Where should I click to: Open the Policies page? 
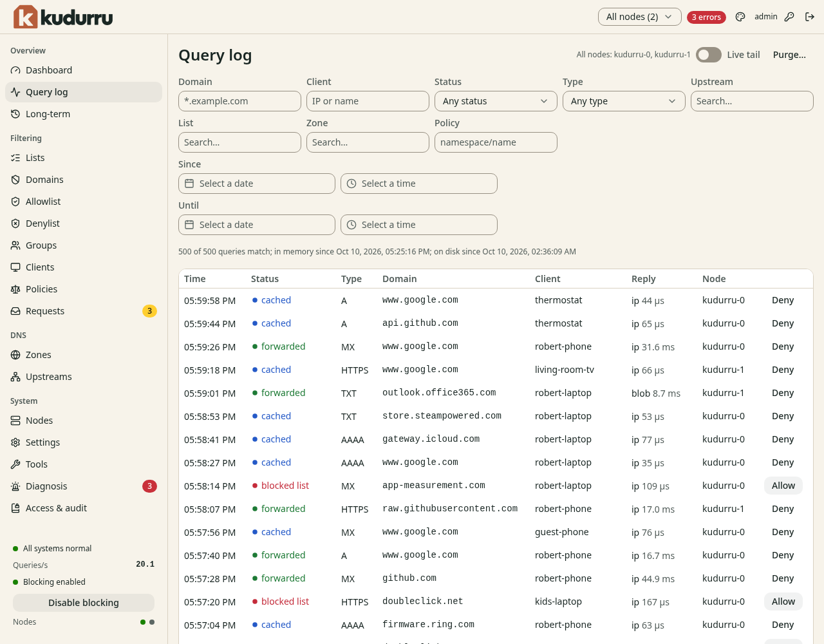[84, 289]
